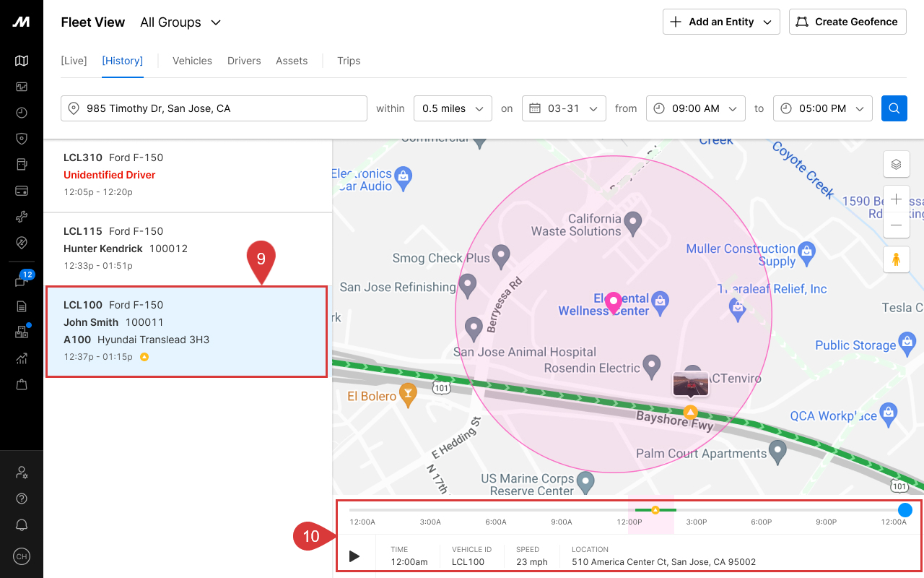Select LCL115 Hunter Kendrick trip entry

188,249
